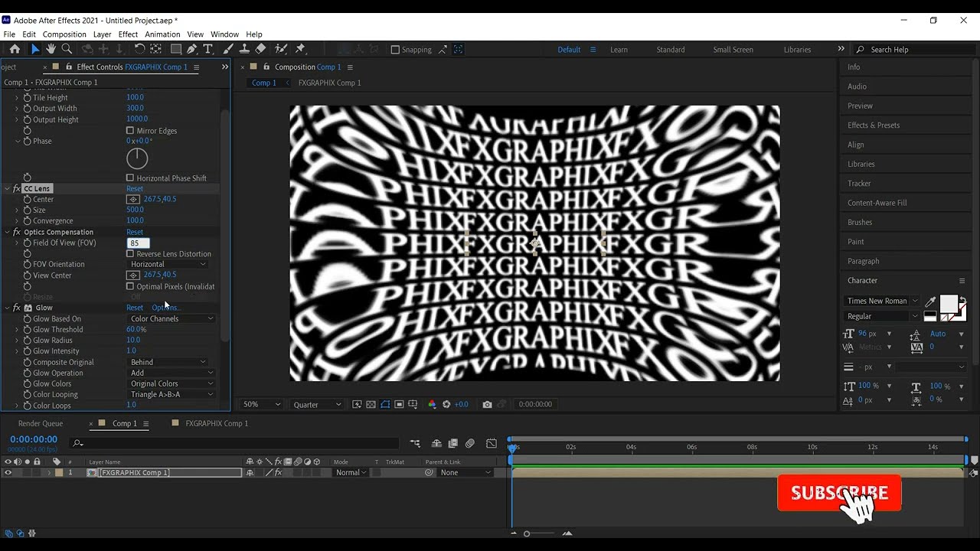Viewport: 980px width, 551px height.
Task: Enable Reverse Lens Distortion
Action: tap(130, 254)
